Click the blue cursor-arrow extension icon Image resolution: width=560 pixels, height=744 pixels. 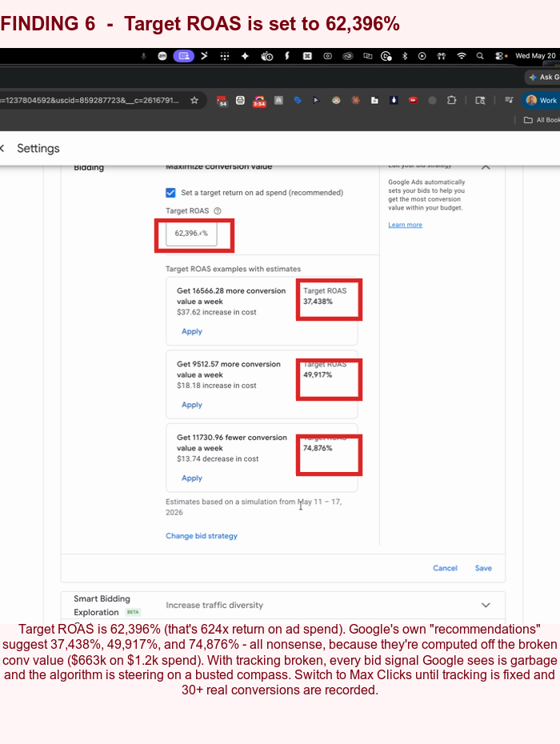(317, 100)
